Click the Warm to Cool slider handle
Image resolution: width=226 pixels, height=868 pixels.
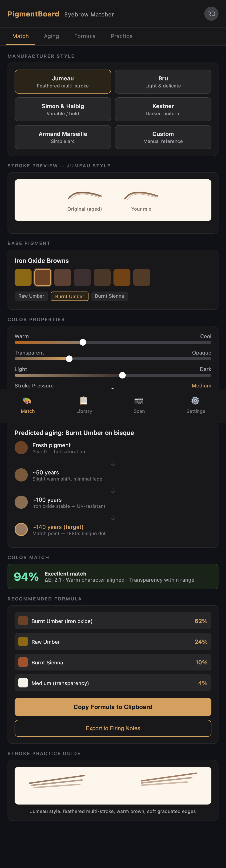click(x=83, y=342)
